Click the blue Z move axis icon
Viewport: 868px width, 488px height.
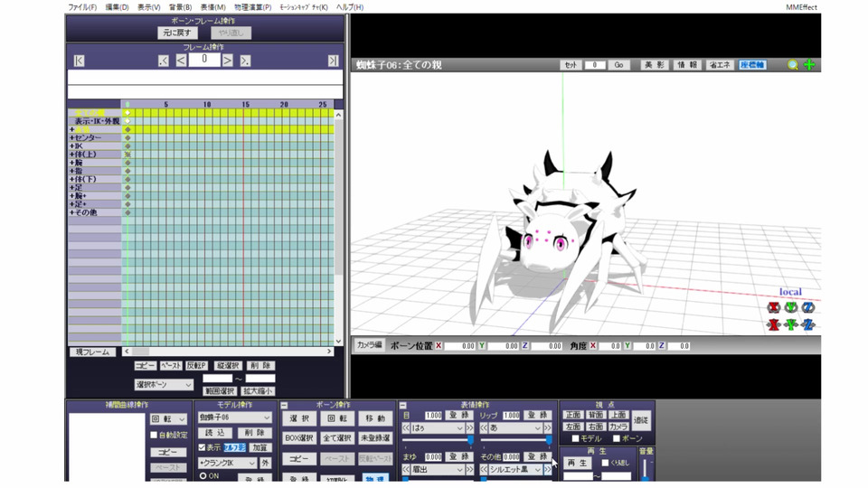[x=808, y=324]
